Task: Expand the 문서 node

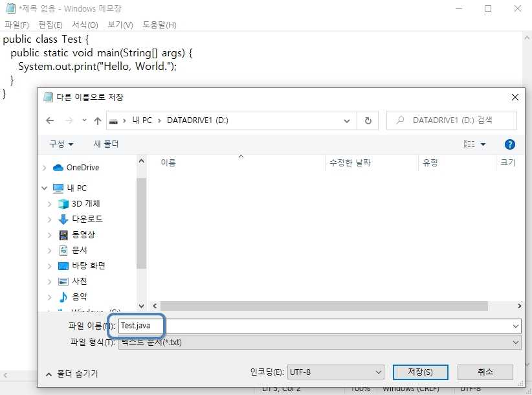Action: pyautogui.click(x=50, y=251)
